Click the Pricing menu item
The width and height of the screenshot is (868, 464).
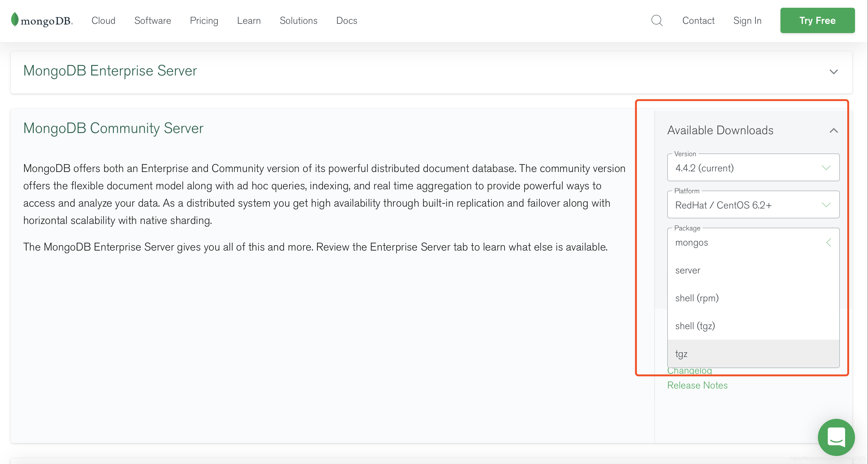[x=204, y=20]
